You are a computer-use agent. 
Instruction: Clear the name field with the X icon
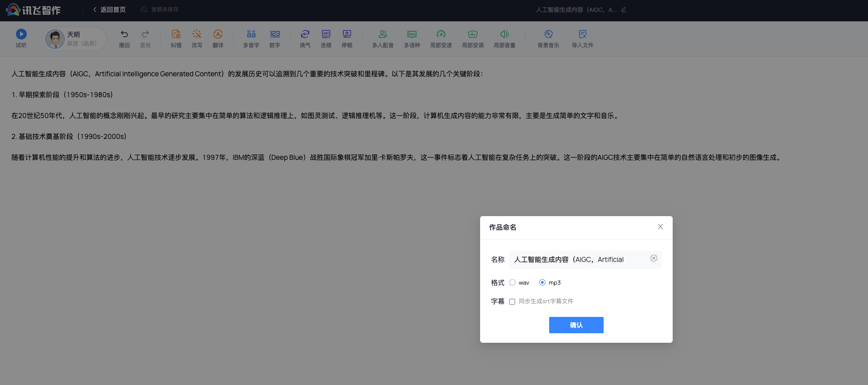coord(654,258)
